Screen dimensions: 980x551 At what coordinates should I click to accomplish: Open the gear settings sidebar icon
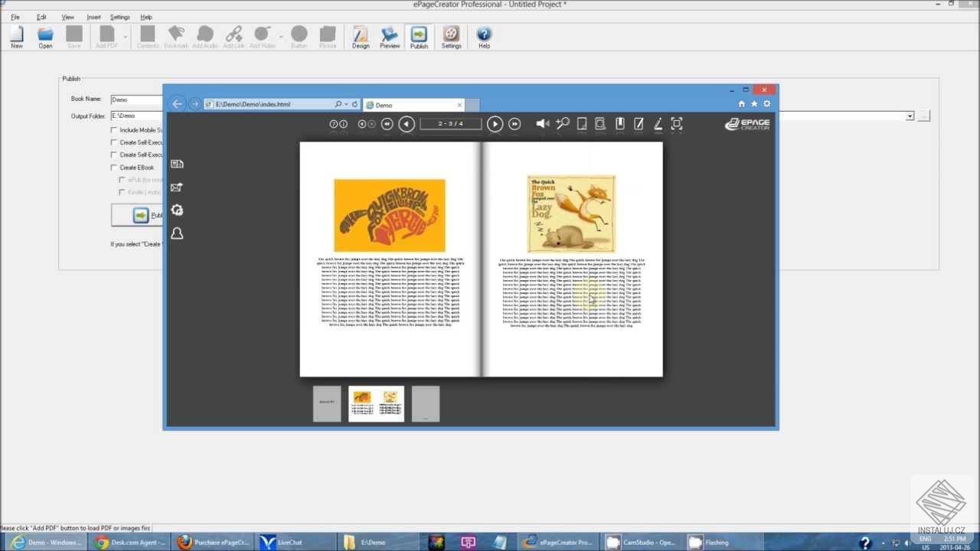pyautogui.click(x=177, y=210)
